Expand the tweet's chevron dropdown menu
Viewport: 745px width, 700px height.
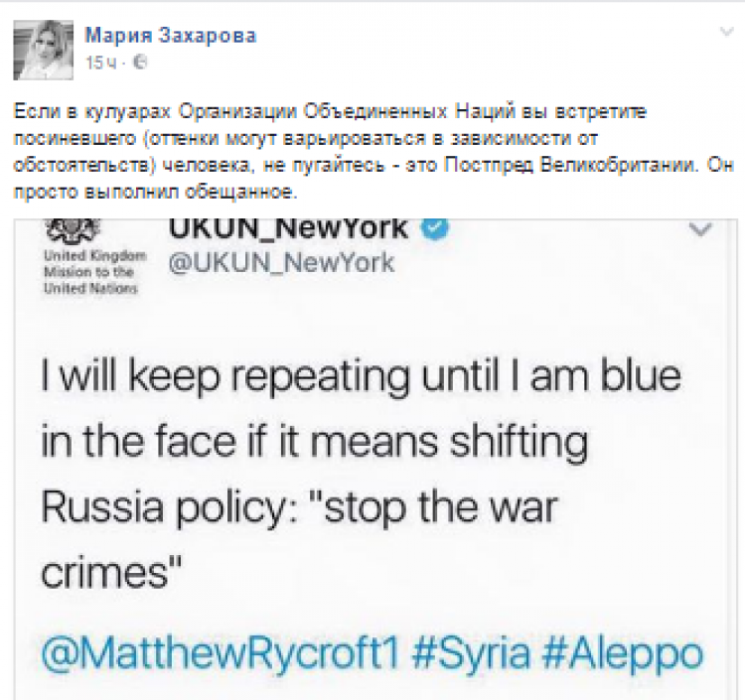pyautogui.click(x=701, y=229)
